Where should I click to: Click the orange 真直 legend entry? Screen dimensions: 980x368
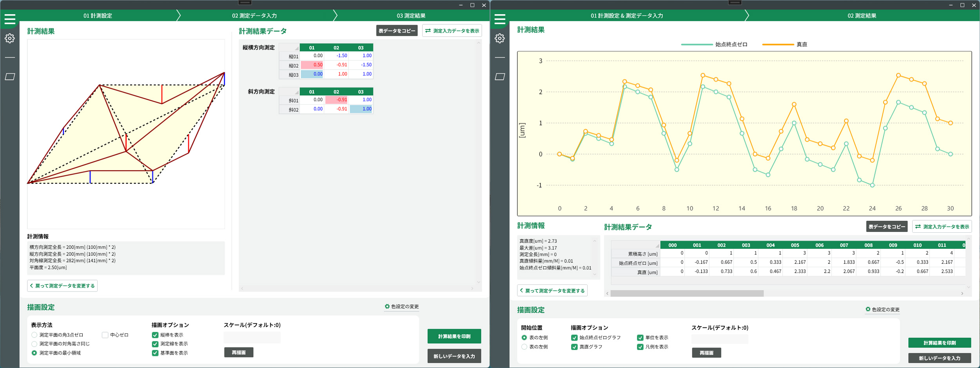[x=785, y=44]
